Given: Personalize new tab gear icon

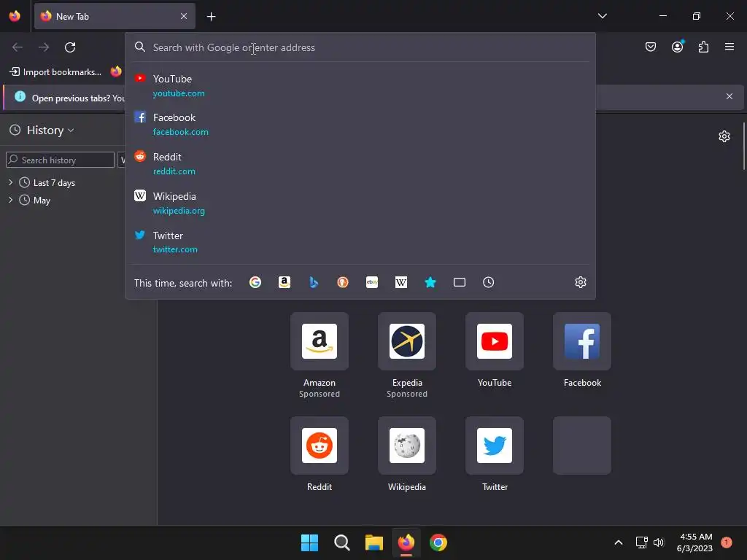Looking at the screenshot, I should (724, 136).
